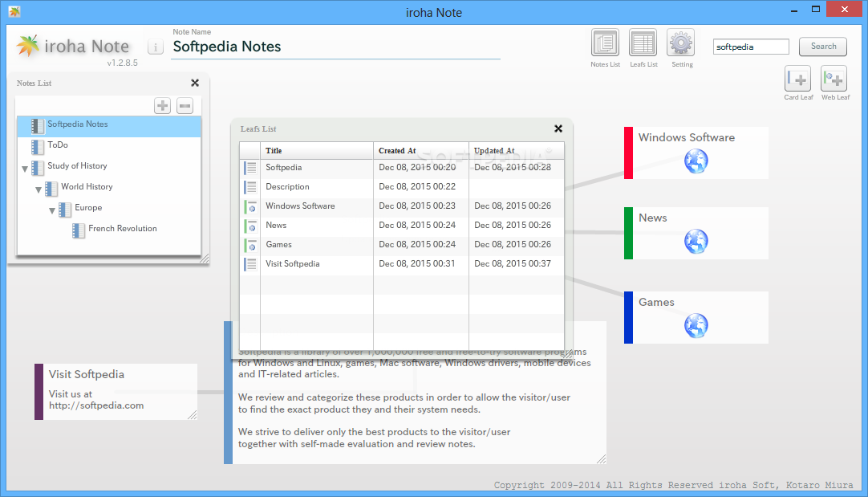
Task: Click Windows Software web leaf title
Action: pyautogui.click(x=687, y=137)
